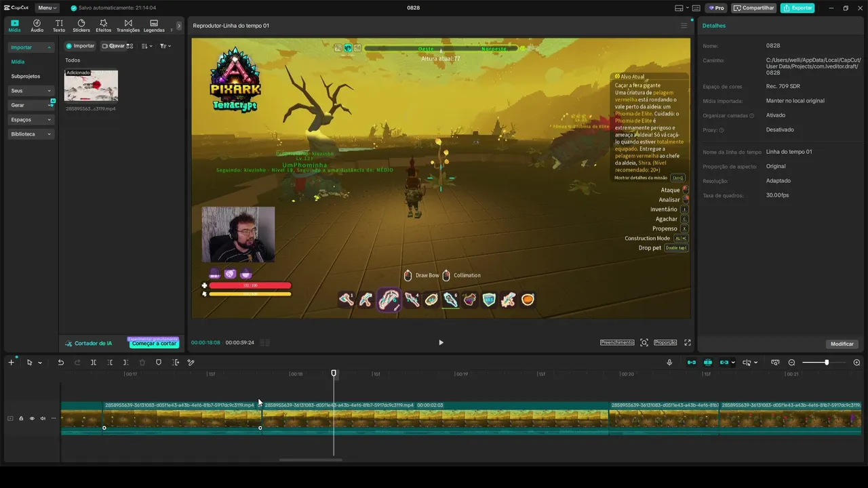Open the linkage options dropdown arrow
This screenshot has height=488, width=868.
click(x=733, y=363)
